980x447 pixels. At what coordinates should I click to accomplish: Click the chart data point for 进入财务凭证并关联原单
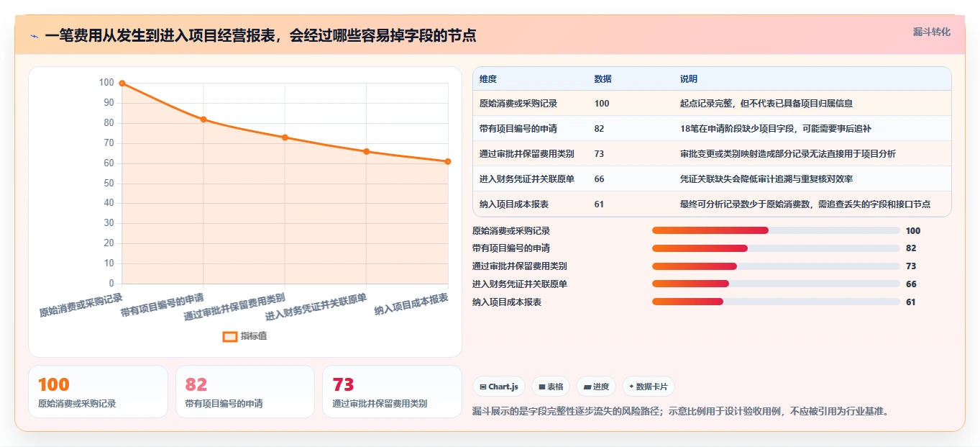[x=366, y=151]
